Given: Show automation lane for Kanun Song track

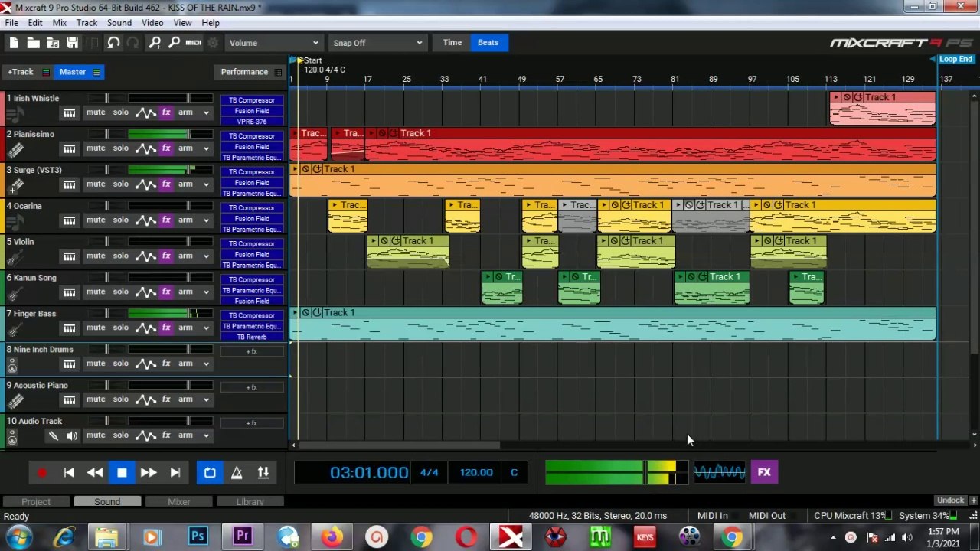Looking at the screenshot, I should point(145,292).
